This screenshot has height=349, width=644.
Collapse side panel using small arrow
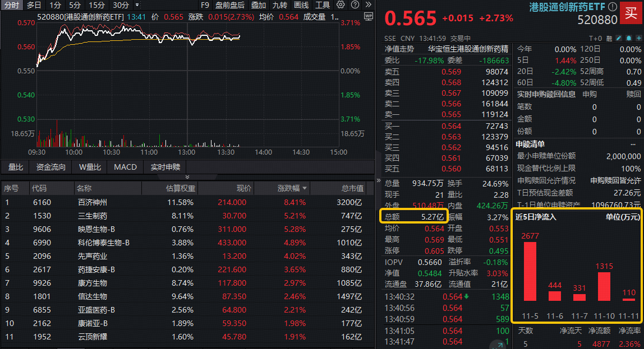click(378, 180)
